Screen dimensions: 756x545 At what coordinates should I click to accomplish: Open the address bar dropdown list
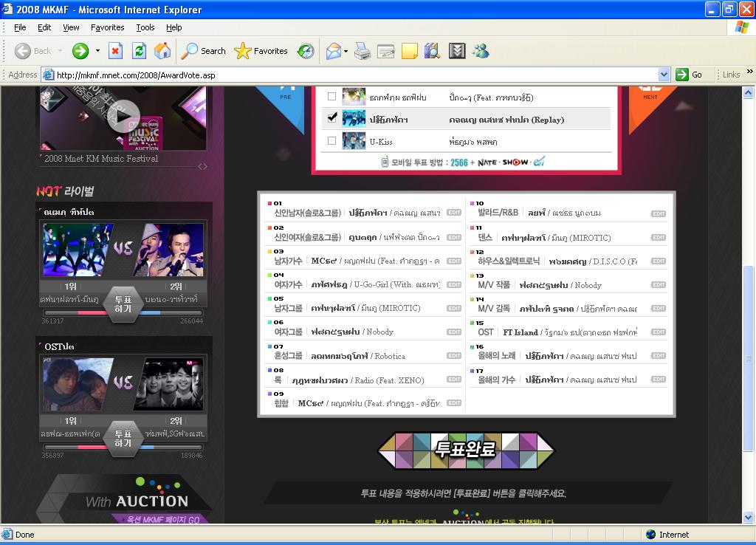(664, 75)
